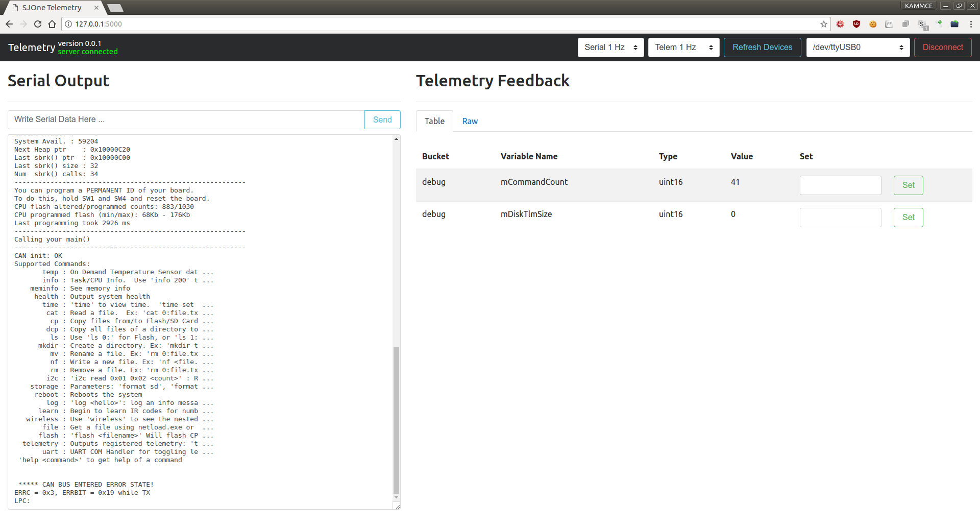Reload the Telemetry page
The width and height of the screenshot is (980, 527).
tap(38, 24)
